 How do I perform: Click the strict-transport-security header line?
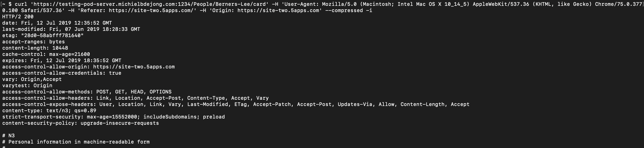[x=114, y=116]
